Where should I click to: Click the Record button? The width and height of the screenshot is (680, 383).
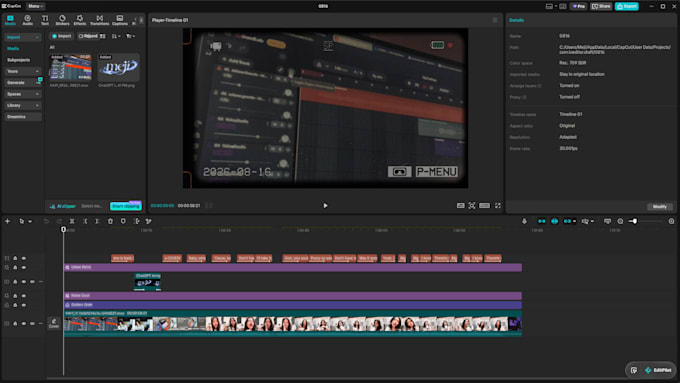click(88, 36)
